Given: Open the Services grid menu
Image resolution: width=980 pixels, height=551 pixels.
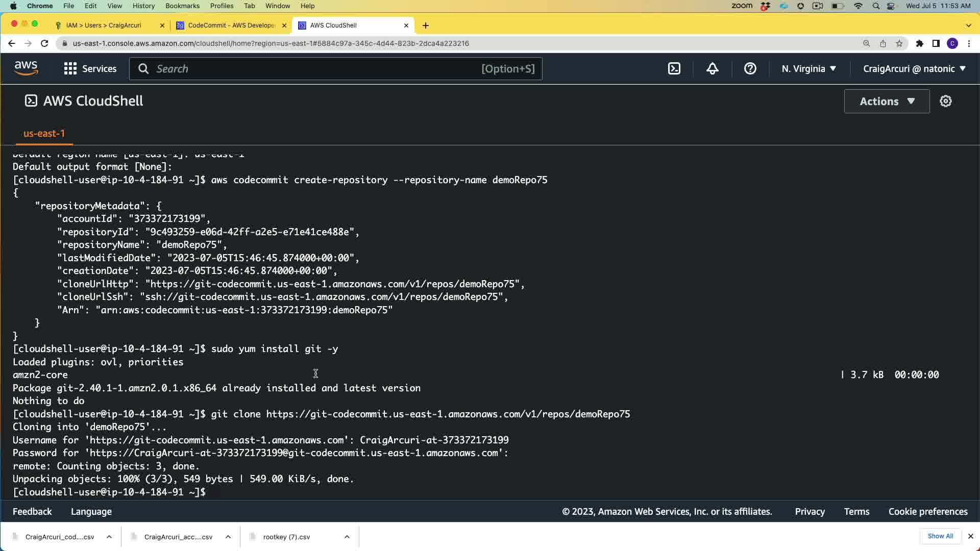Looking at the screenshot, I should pyautogui.click(x=90, y=69).
